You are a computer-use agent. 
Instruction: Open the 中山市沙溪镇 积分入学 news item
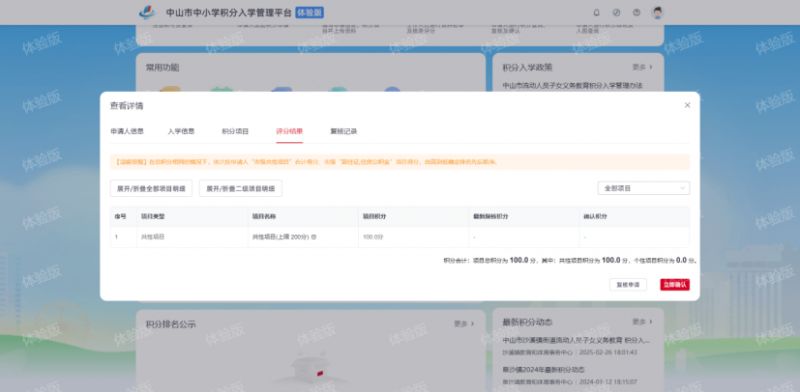(576, 340)
